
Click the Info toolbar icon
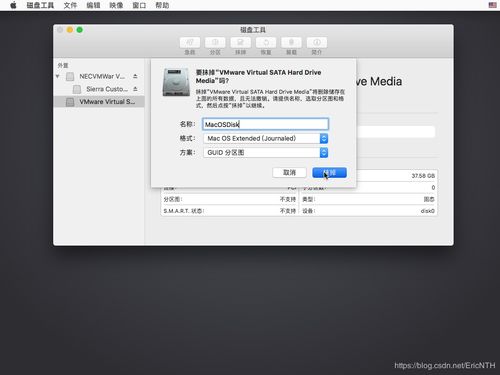[317, 43]
